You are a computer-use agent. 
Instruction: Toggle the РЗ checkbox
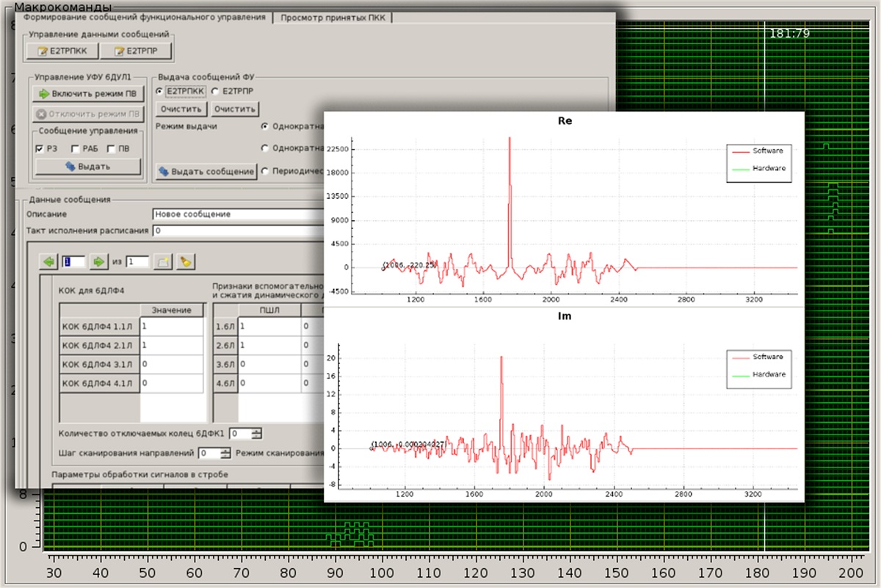tap(40, 149)
